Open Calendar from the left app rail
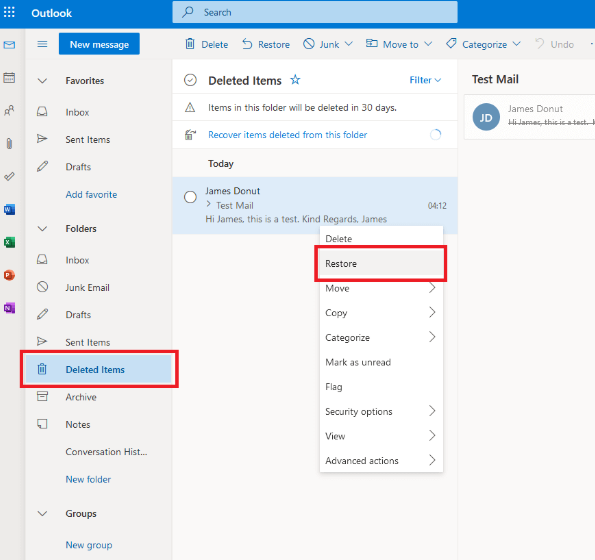This screenshot has width=595, height=560. tap(9, 78)
